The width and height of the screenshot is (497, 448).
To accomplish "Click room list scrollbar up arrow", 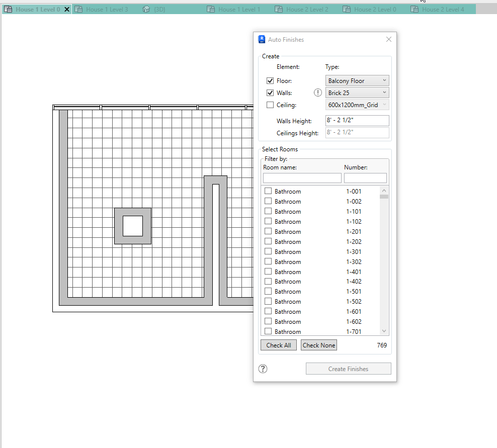I will point(384,191).
